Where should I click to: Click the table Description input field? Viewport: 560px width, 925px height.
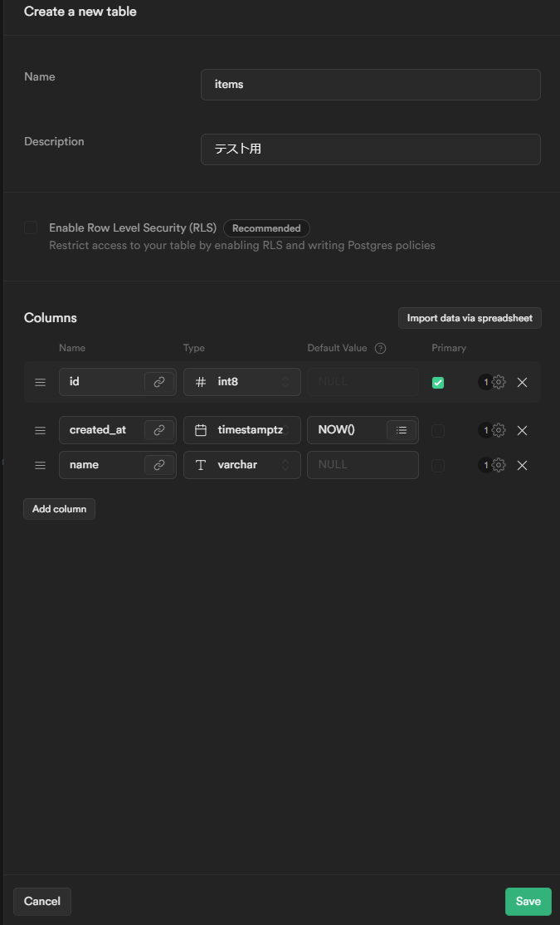(370, 149)
